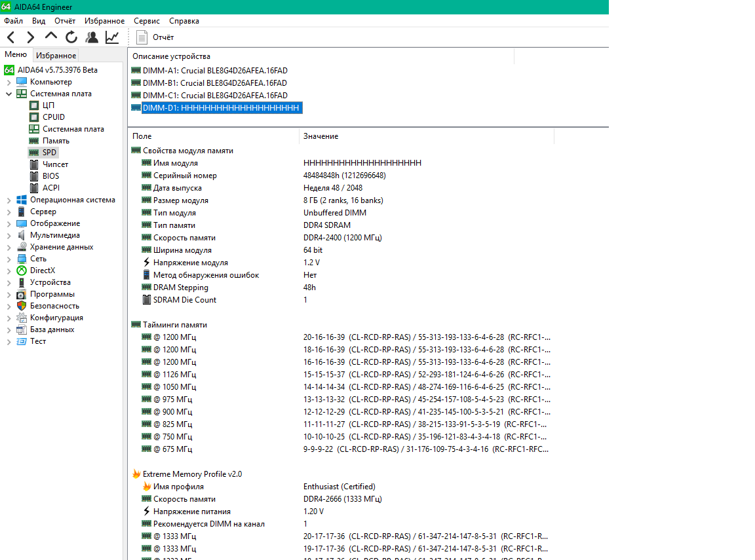Click the Extreme Memory Profile v2.0 heading
This screenshot has height=560, width=755.
[x=192, y=474]
